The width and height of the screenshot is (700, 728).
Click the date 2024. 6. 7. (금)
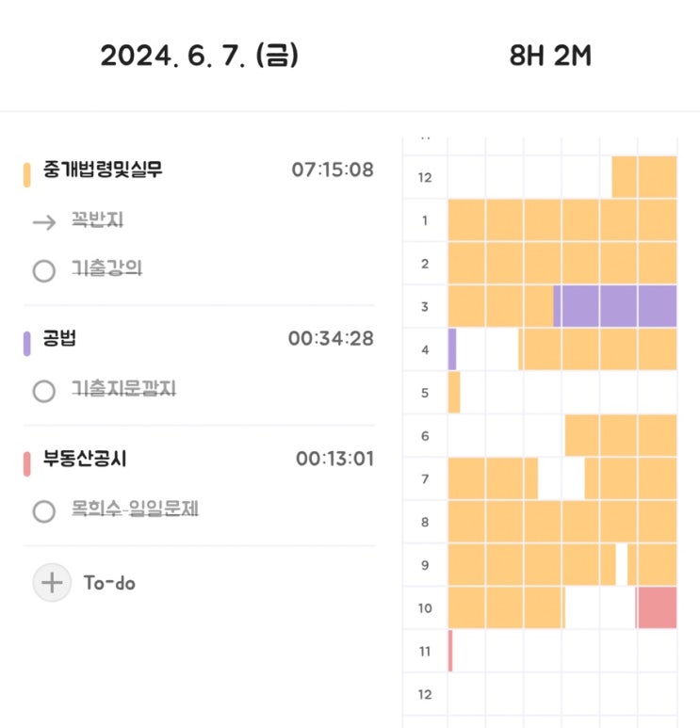coord(200,57)
